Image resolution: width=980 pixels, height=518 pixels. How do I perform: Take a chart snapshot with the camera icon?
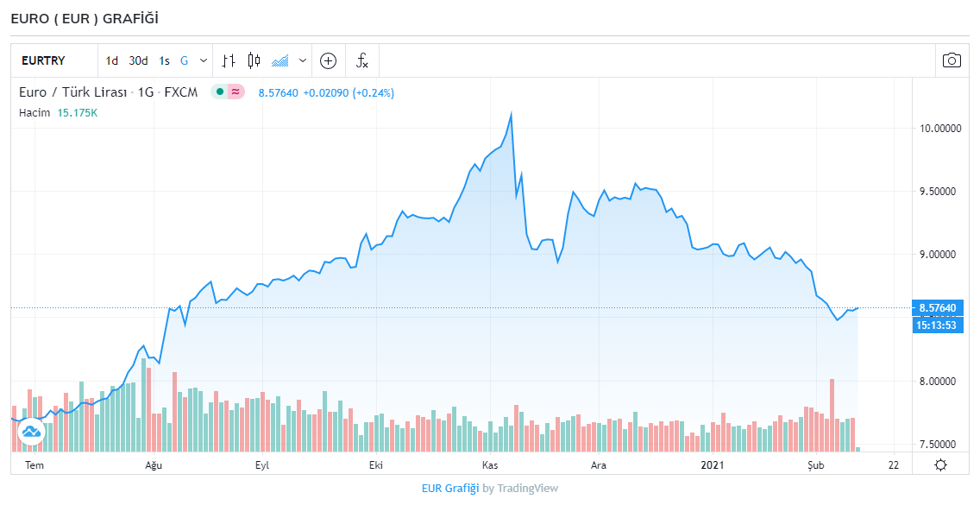tap(952, 60)
